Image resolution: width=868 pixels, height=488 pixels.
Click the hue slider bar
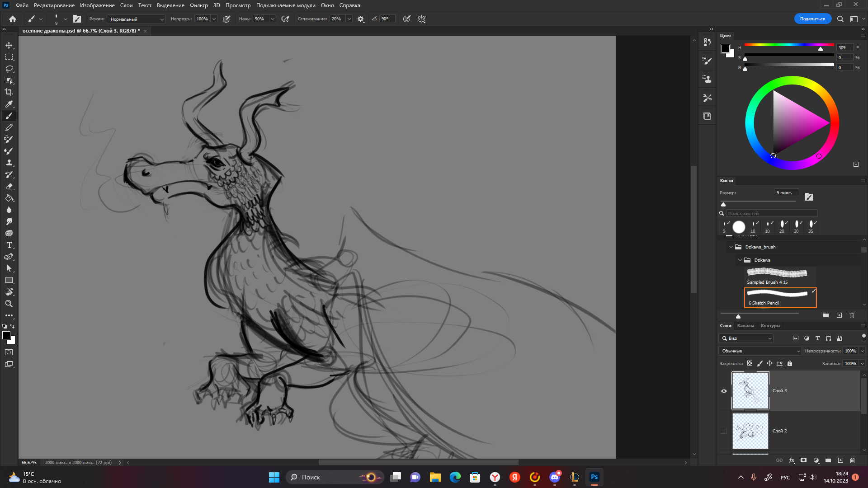789,45
